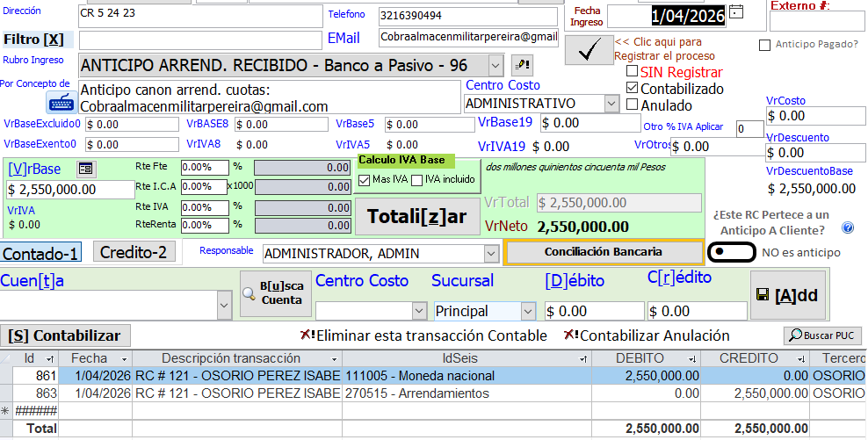Open the Fecha Ingreso calendar picker

click(736, 11)
